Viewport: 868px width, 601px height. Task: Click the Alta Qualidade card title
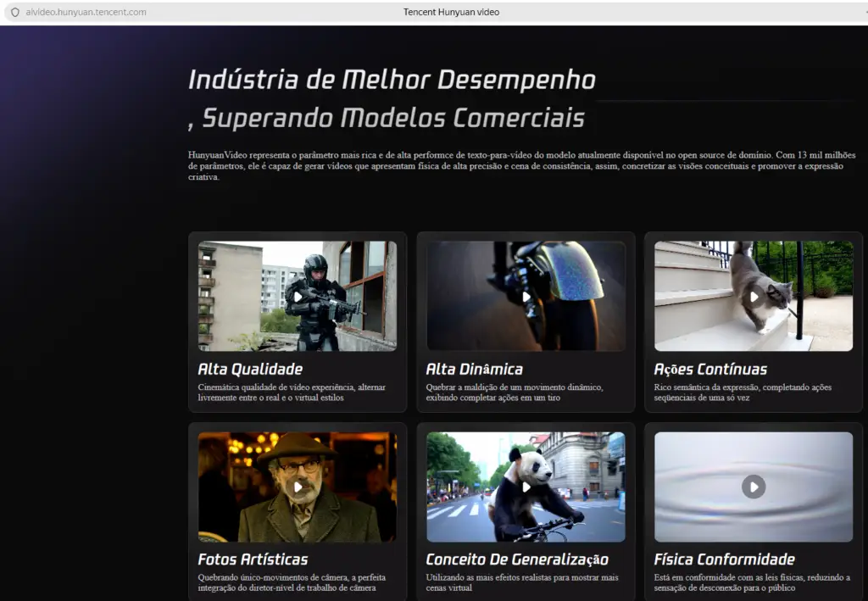point(250,370)
